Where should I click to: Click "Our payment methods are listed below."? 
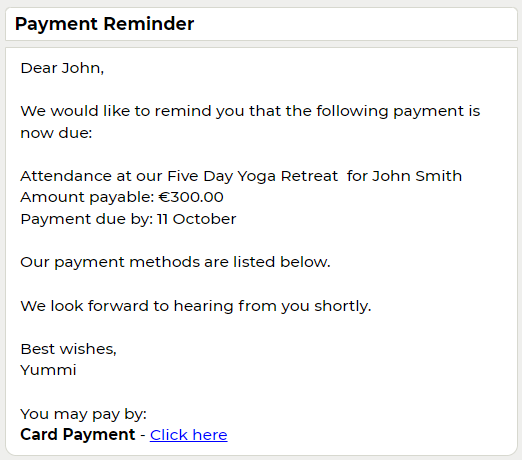click(175, 262)
